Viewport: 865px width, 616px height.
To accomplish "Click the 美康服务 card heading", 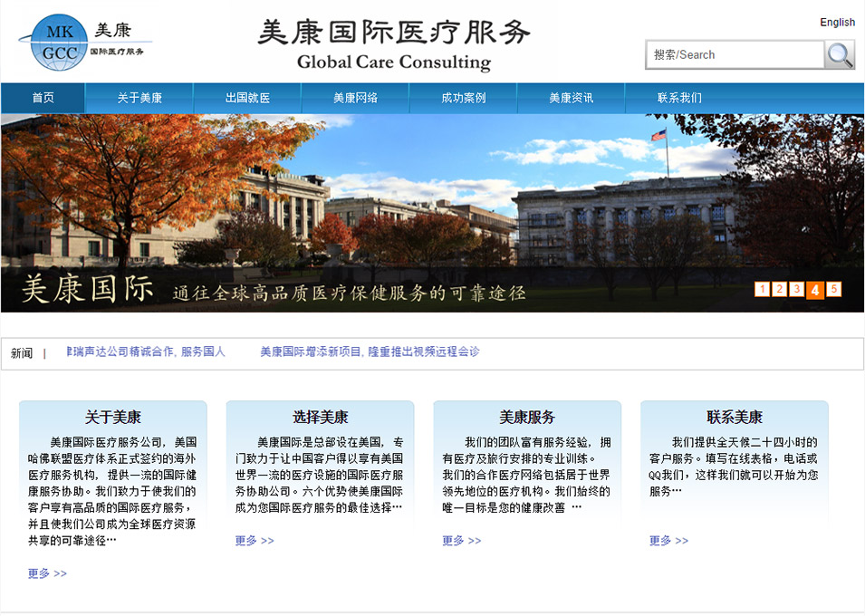I will point(527,418).
